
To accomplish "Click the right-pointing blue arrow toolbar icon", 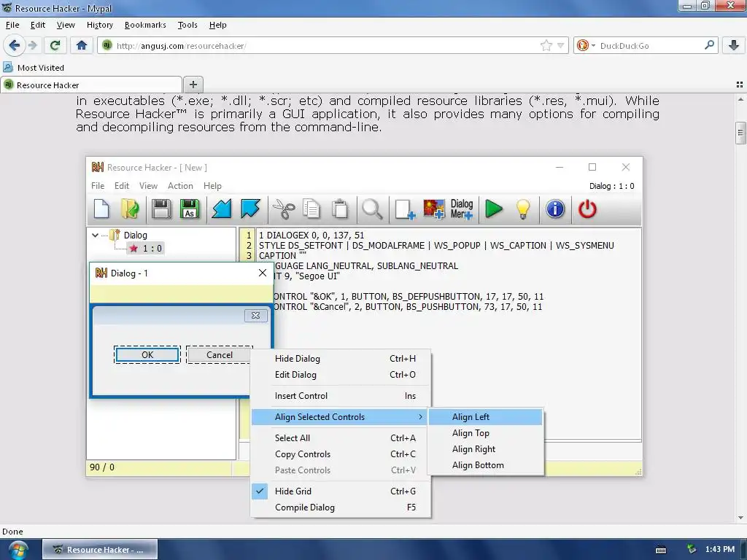I will [x=250, y=209].
